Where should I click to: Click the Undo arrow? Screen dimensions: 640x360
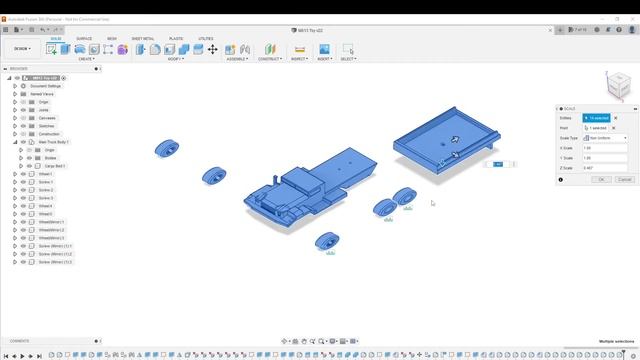(x=42, y=29)
